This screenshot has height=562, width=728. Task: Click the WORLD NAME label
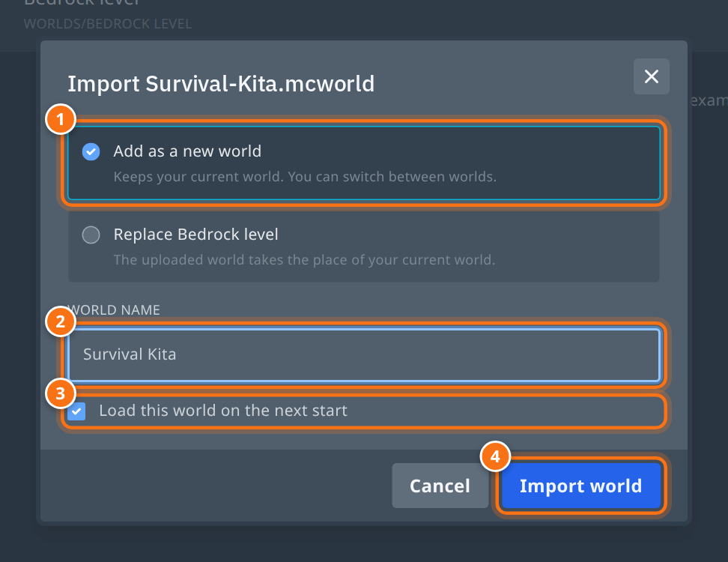(114, 309)
